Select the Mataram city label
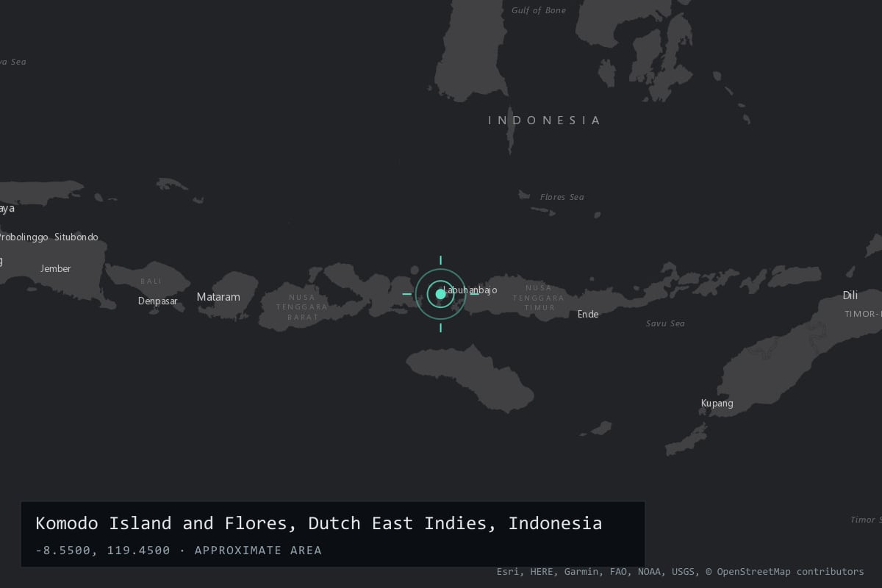882x588 pixels. point(218,297)
